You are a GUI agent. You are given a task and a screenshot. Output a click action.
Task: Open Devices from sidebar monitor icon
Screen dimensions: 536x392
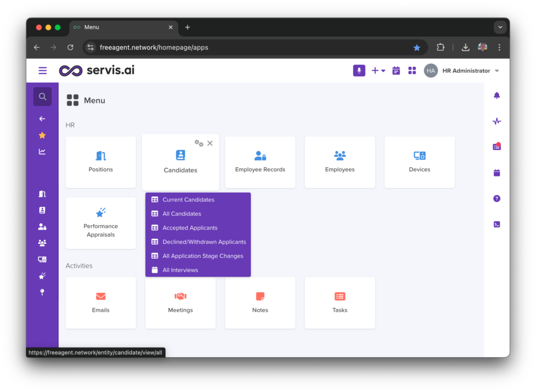42,260
